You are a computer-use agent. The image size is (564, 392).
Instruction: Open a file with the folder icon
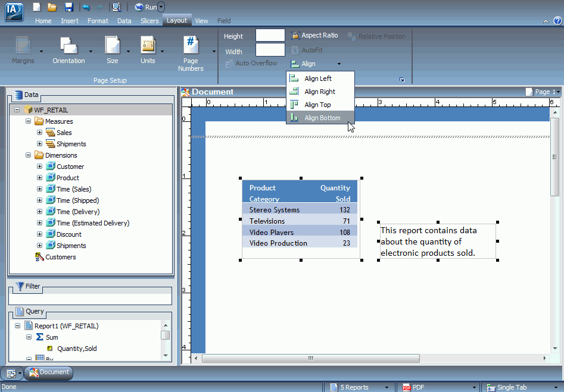[x=52, y=7]
